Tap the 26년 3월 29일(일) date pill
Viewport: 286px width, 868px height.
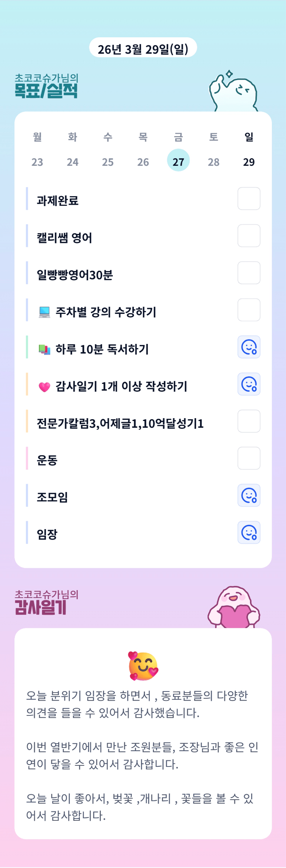tap(143, 48)
